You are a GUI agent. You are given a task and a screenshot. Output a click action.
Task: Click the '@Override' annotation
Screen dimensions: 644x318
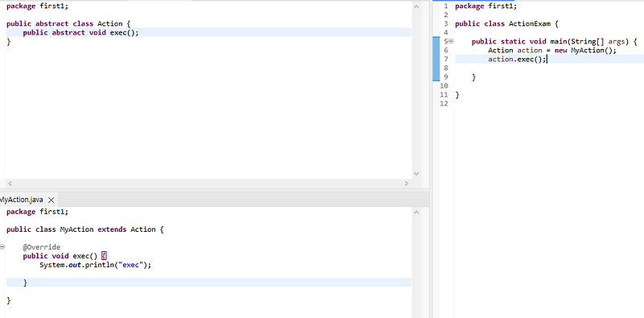[42, 247]
